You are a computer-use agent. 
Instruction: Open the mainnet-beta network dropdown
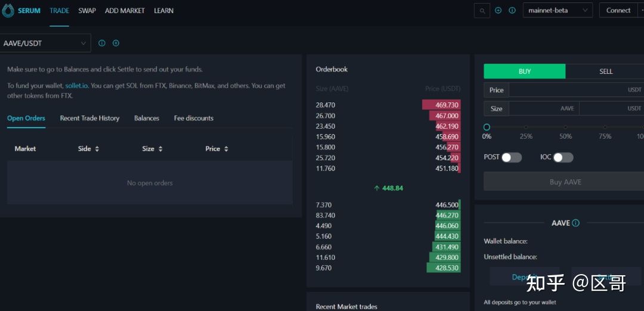[558, 11]
